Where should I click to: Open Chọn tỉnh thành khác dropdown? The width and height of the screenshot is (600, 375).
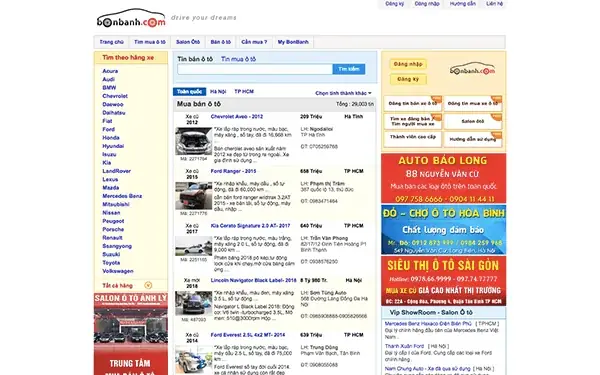click(x=343, y=93)
